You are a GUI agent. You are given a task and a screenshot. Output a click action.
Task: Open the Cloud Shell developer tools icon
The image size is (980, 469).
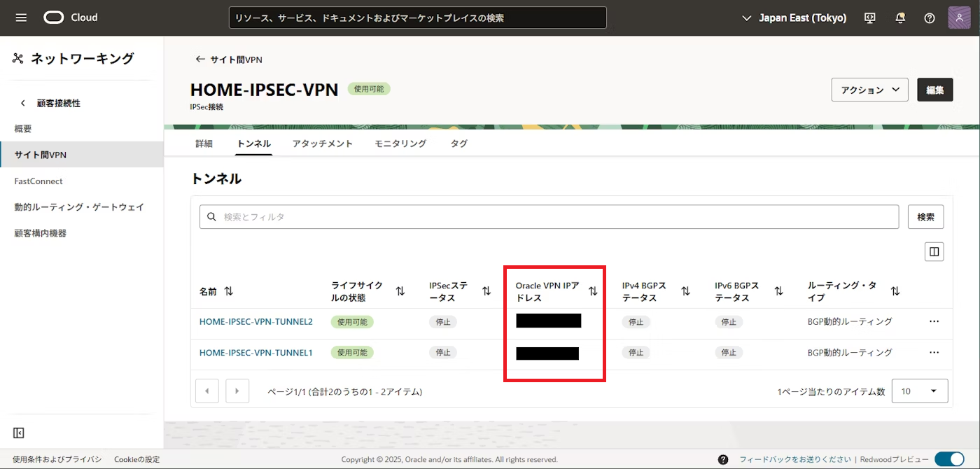click(870, 18)
